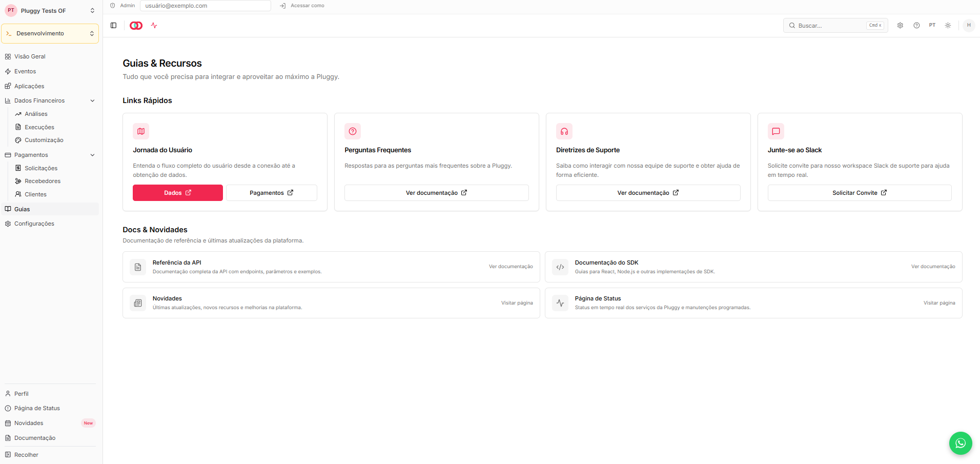Click Visitar página on Novidades row
The image size is (980, 464).
coord(517,303)
